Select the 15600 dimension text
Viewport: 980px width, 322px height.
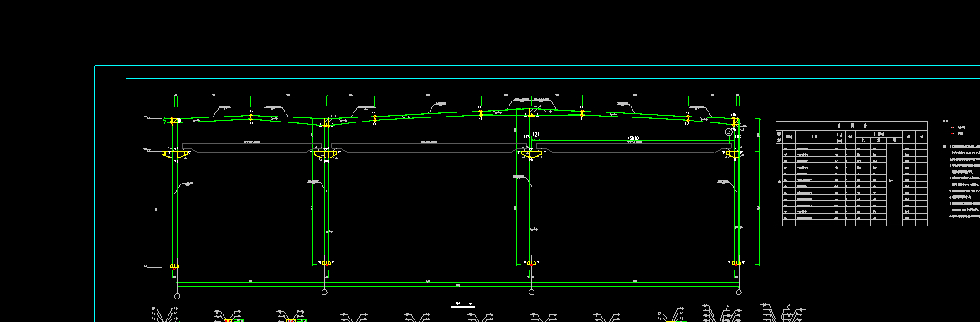[x=633, y=138]
